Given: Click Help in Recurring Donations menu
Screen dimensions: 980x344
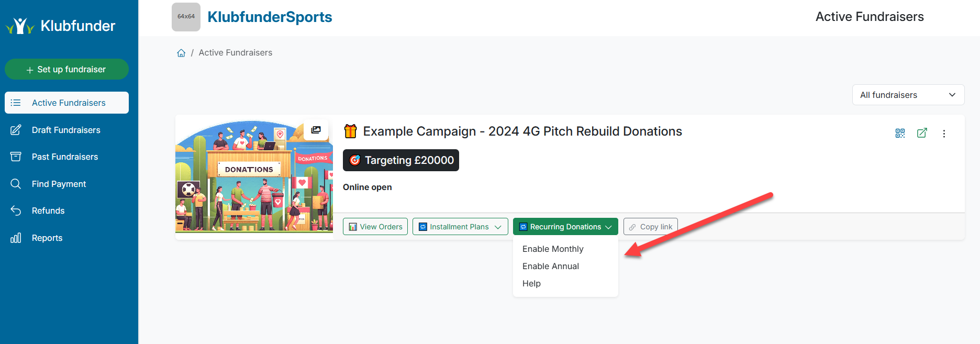Looking at the screenshot, I should click(531, 283).
